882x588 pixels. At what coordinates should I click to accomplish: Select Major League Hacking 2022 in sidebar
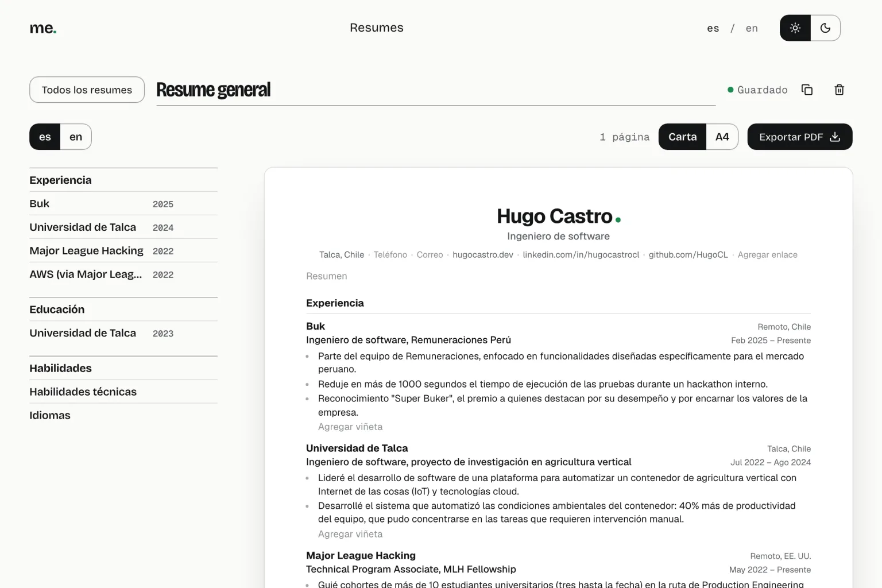pos(123,251)
